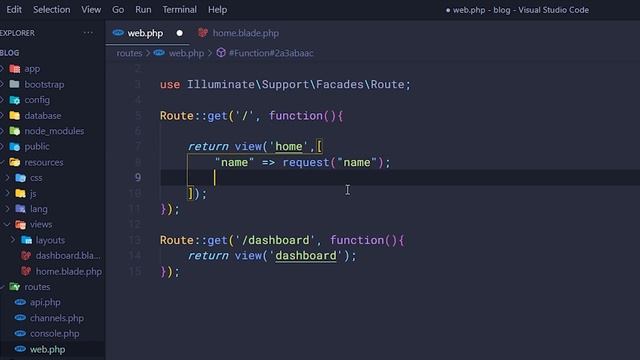Expand the js folder chevron

point(7,193)
